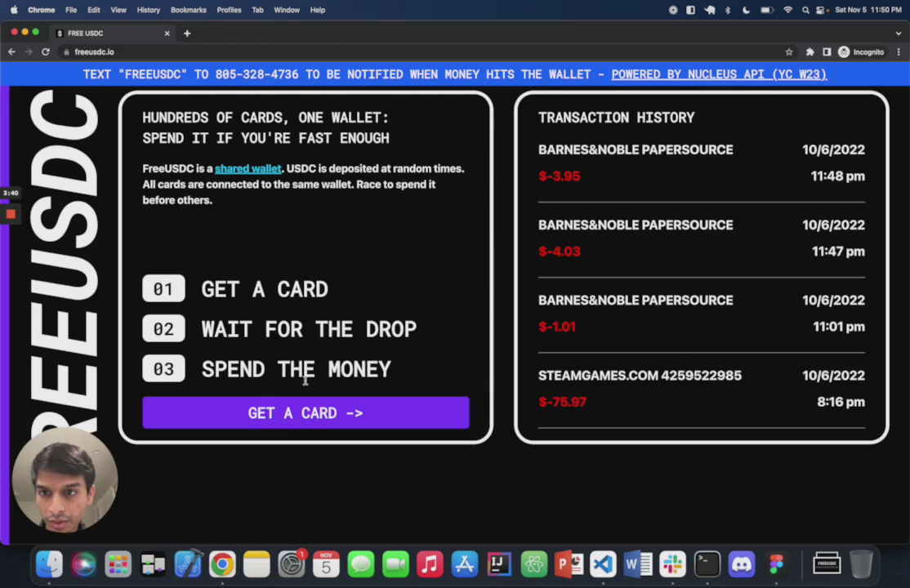Open Xcode from the Dock
Image resolution: width=910 pixels, height=588 pixels.
[x=187, y=563]
